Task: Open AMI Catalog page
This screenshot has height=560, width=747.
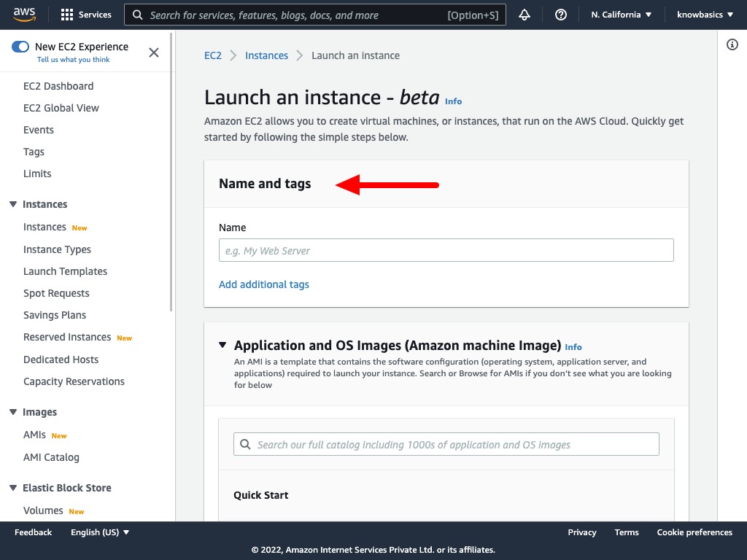Action: tap(52, 457)
